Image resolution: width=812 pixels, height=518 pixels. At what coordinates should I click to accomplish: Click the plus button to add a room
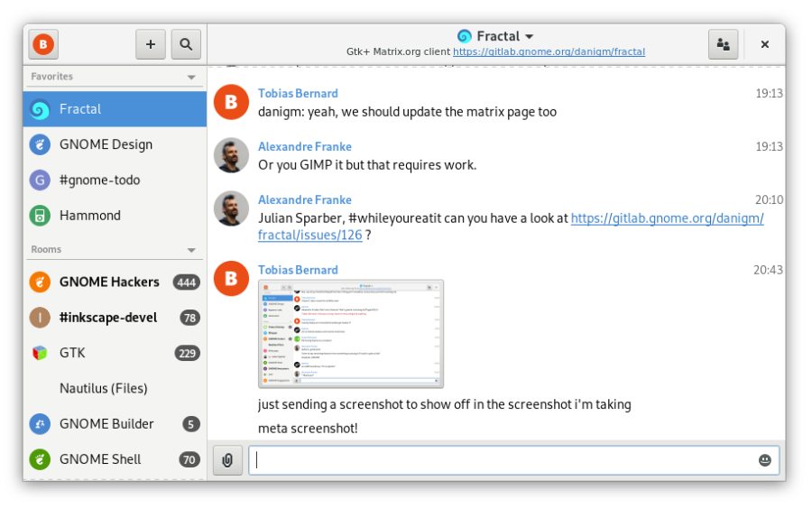[x=150, y=44]
